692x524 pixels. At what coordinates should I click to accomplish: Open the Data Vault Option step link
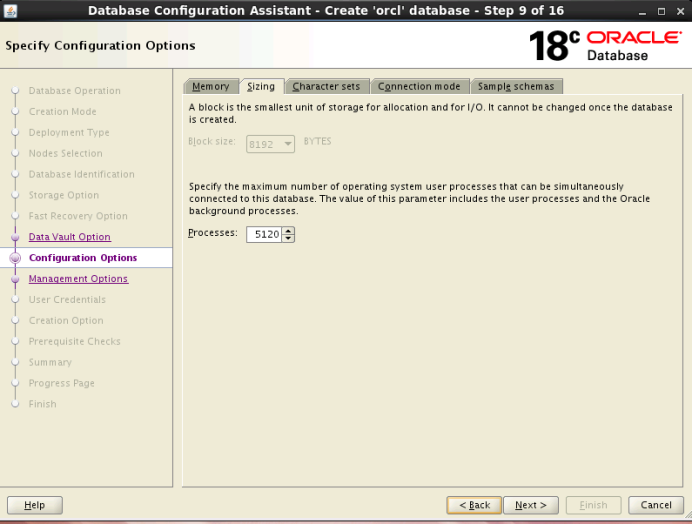[x=70, y=237]
